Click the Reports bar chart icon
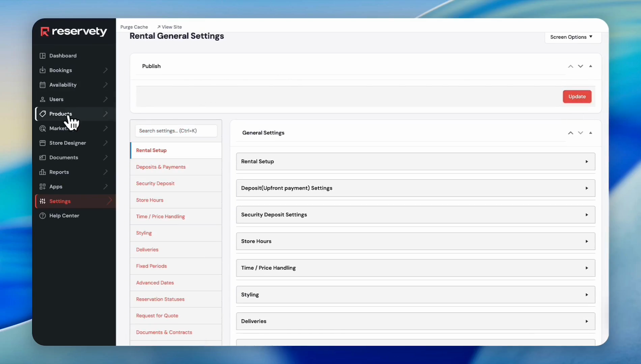The height and width of the screenshot is (364, 641). pos(43,172)
